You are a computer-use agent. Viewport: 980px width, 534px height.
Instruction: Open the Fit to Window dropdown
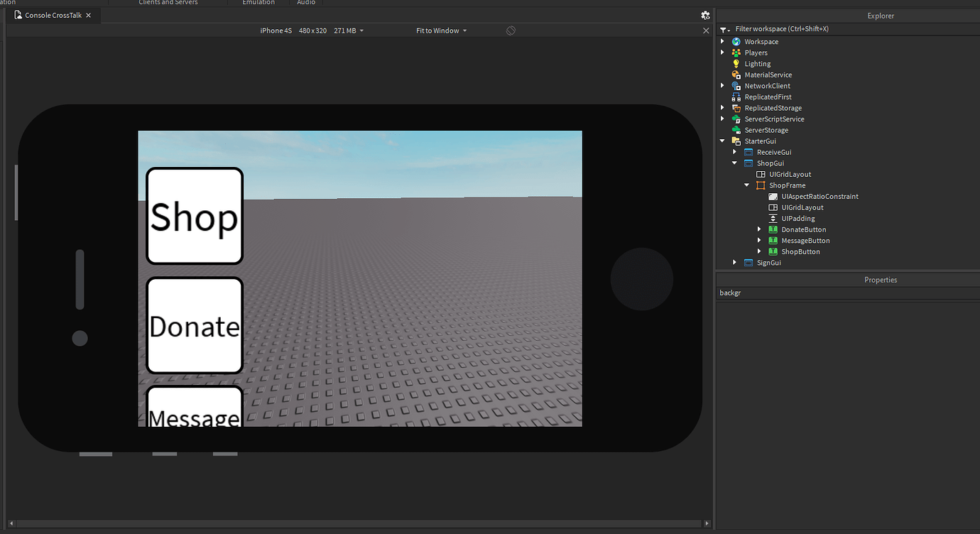point(440,31)
